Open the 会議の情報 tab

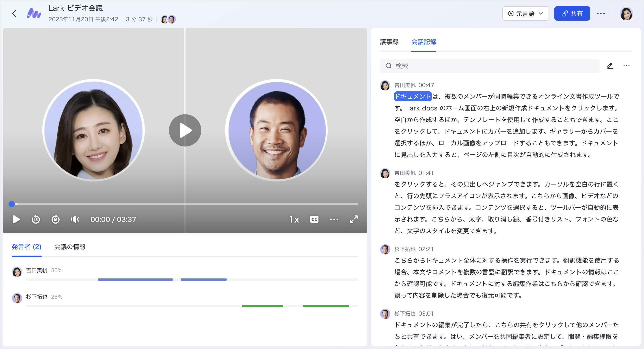pos(70,247)
